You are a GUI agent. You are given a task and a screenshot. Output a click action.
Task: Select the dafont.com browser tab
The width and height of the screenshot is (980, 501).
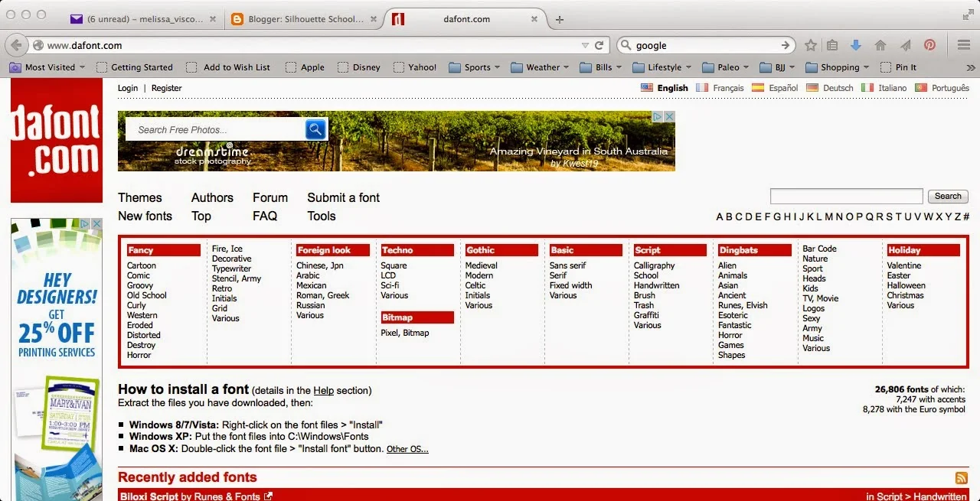click(465, 19)
